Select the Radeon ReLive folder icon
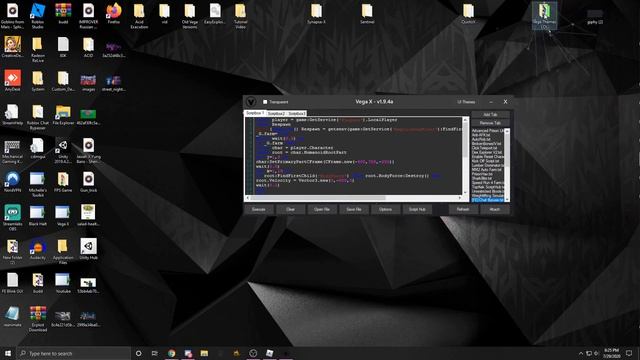This screenshot has height=360, width=640. (x=38, y=49)
